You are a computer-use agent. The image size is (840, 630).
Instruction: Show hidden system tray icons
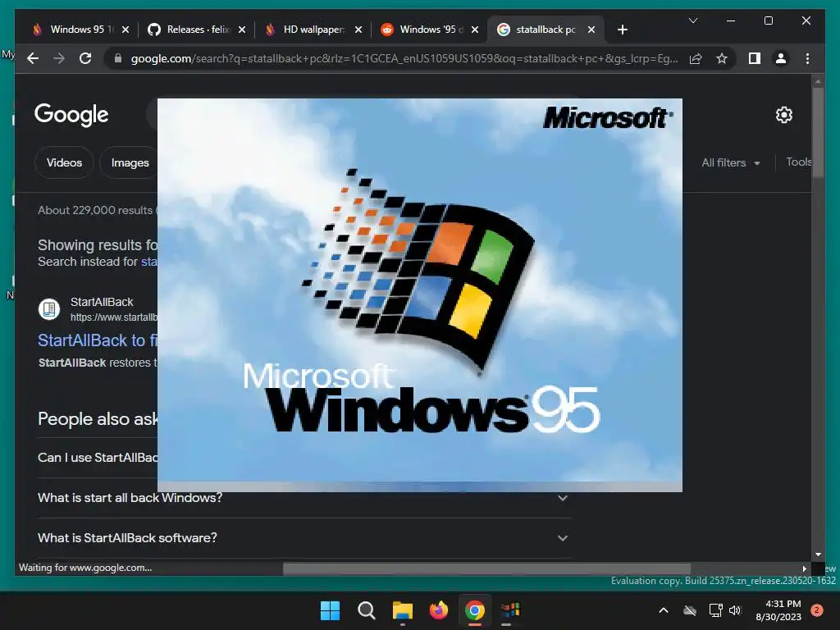coord(663,610)
